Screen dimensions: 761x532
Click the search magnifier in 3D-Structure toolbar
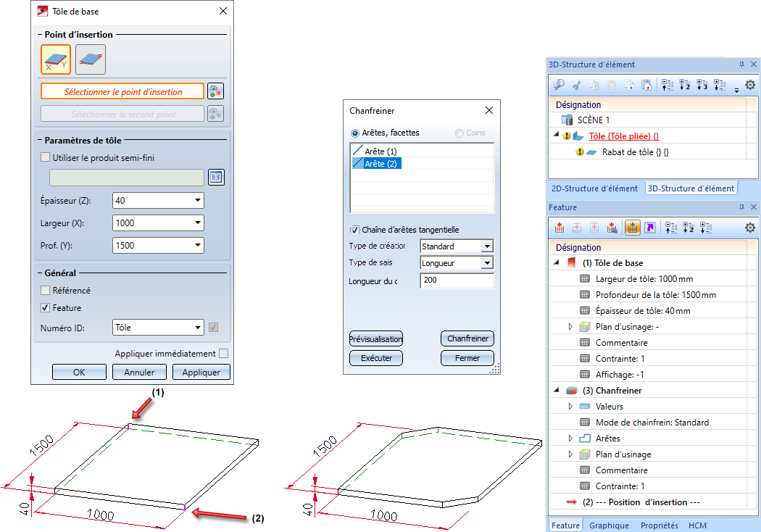pos(560,85)
